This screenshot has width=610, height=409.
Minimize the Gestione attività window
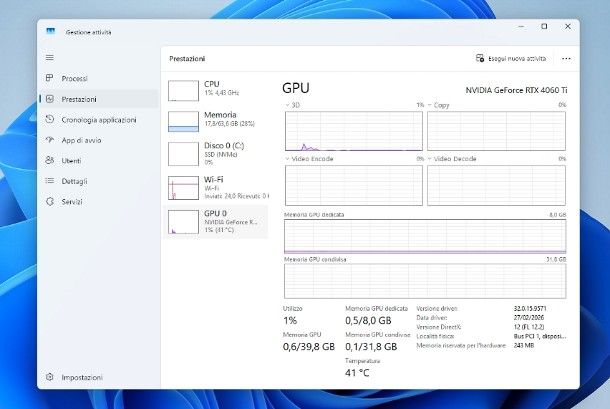(x=521, y=26)
